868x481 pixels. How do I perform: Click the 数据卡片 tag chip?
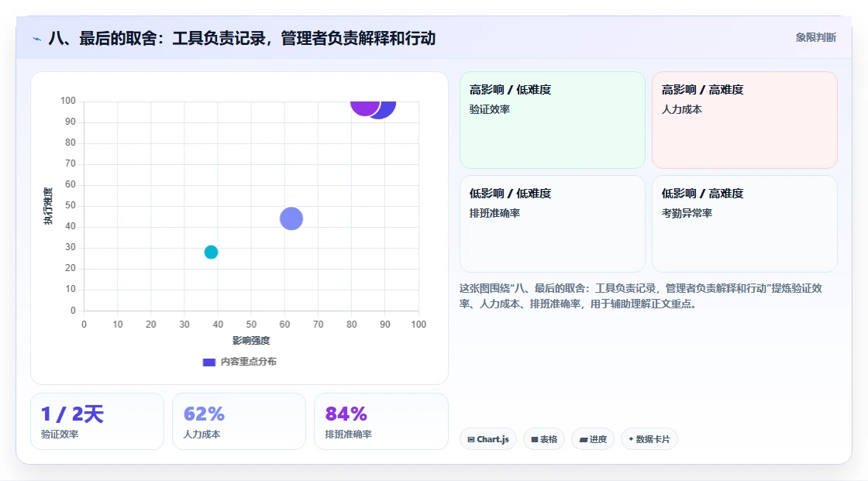(649, 439)
